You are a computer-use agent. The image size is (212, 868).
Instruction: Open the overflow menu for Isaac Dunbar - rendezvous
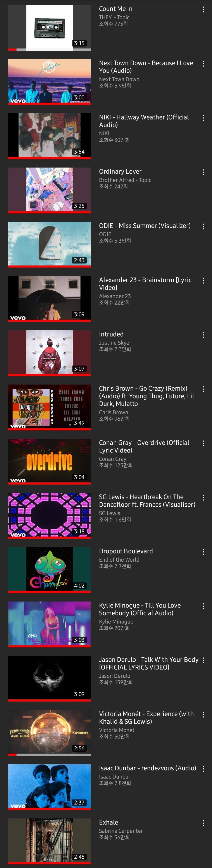[x=203, y=769]
